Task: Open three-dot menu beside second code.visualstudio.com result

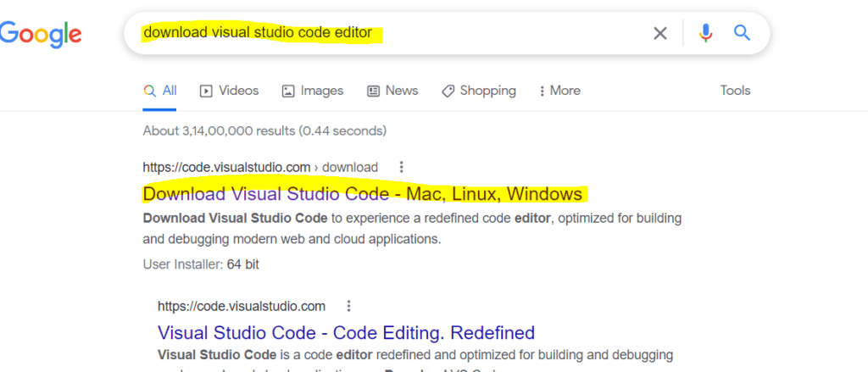Action: (x=348, y=306)
